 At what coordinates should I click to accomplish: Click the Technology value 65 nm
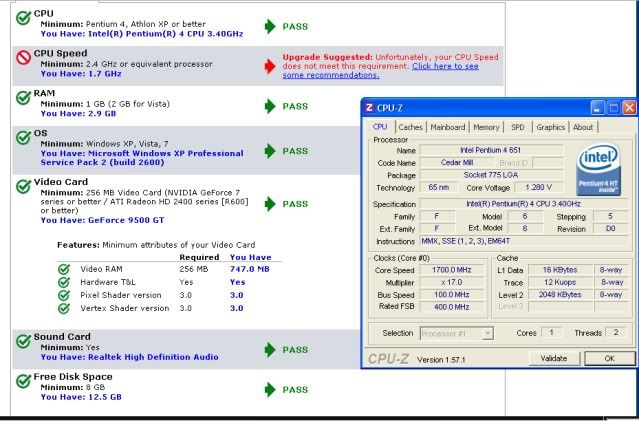click(x=438, y=187)
